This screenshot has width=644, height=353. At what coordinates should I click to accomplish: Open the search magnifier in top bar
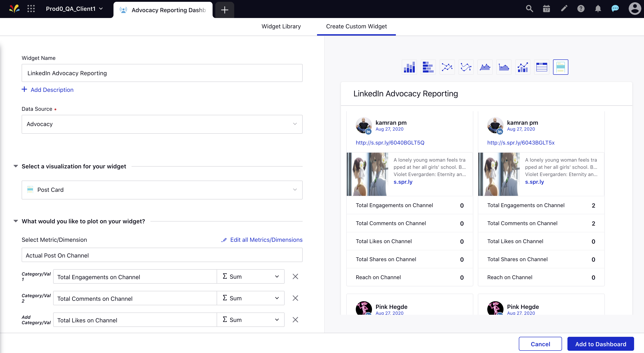pyautogui.click(x=529, y=9)
